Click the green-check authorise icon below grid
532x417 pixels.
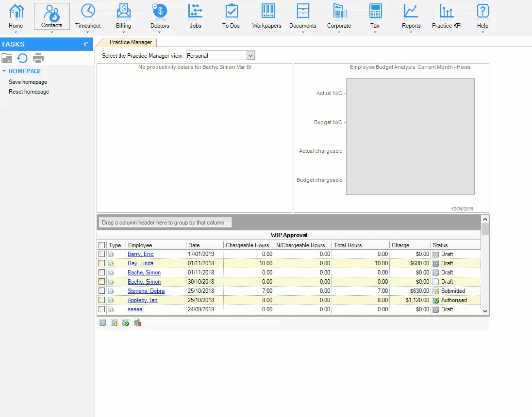pyautogui.click(x=126, y=323)
